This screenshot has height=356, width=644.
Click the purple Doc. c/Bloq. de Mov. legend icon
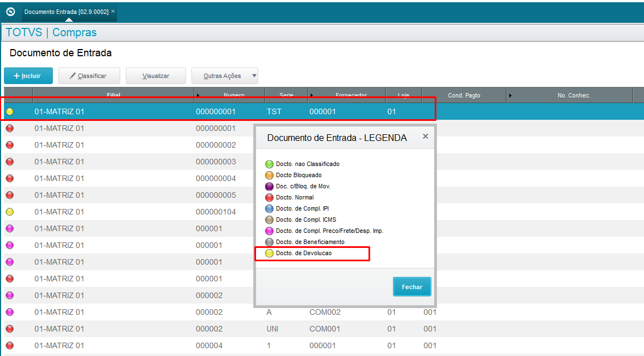[x=269, y=186]
